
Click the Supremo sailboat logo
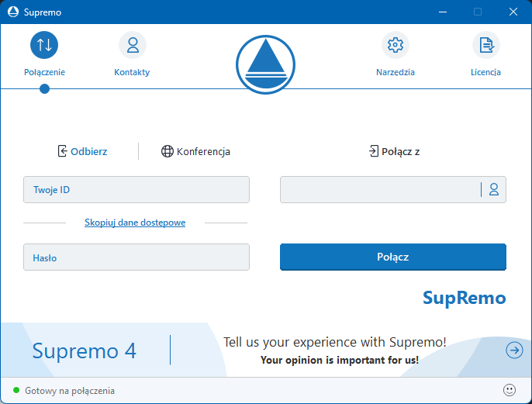pyautogui.click(x=266, y=64)
